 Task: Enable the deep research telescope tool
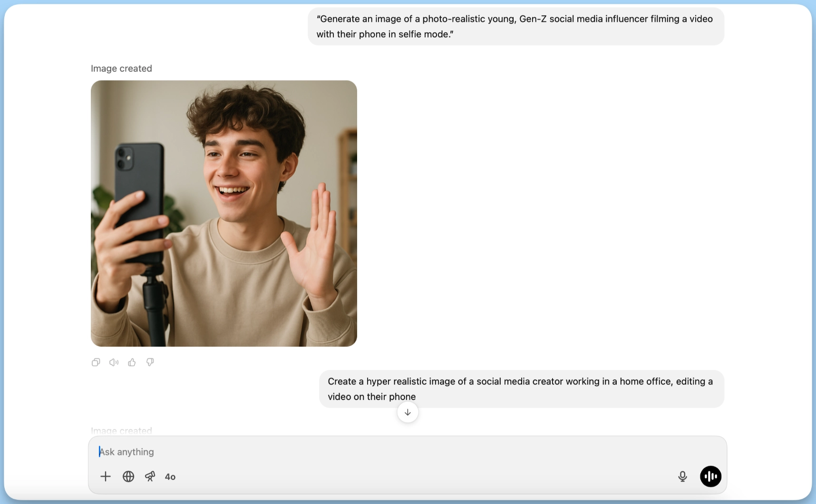tap(150, 476)
